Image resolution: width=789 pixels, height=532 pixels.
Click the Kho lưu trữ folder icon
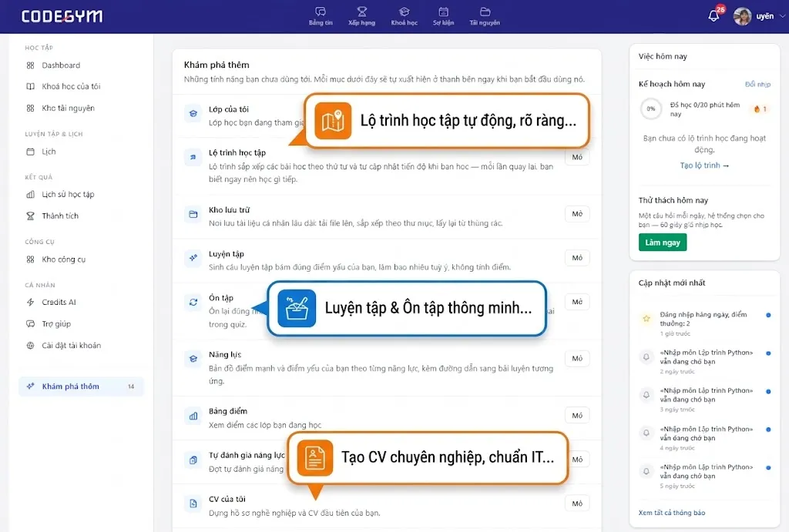[193, 214]
